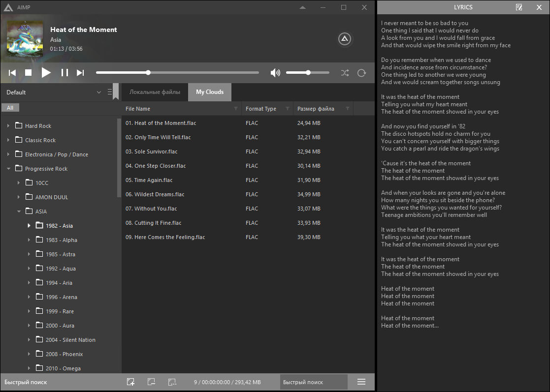Select the My Clouds tab
Viewport: 550px width, 392px height.
pyautogui.click(x=210, y=92)
